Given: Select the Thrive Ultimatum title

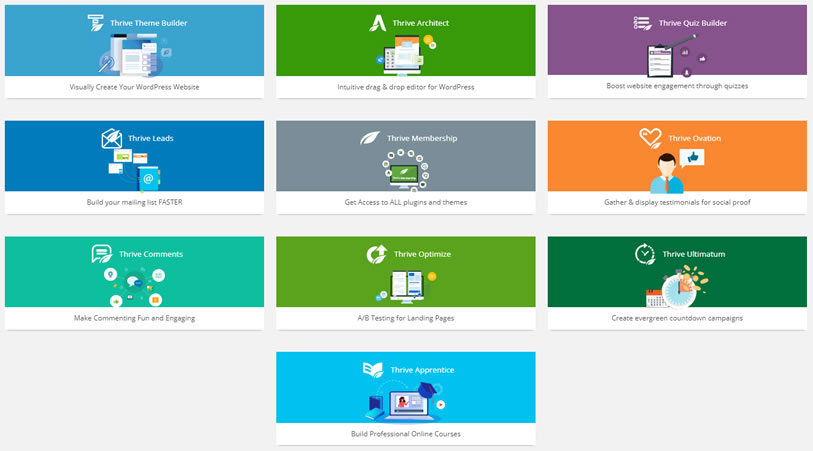Looking at the screenshot, I should click(x=694, y=254).
